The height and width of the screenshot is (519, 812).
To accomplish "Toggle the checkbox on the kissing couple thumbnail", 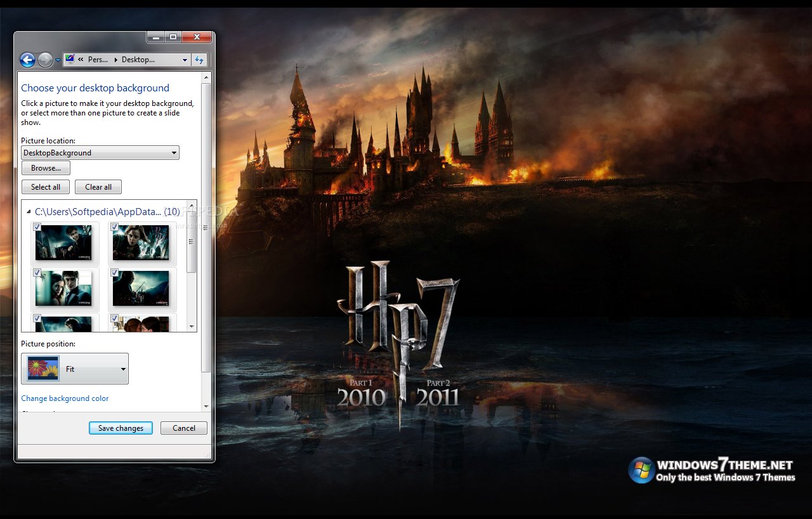I will pyautogui.click(x=115, y=319).
